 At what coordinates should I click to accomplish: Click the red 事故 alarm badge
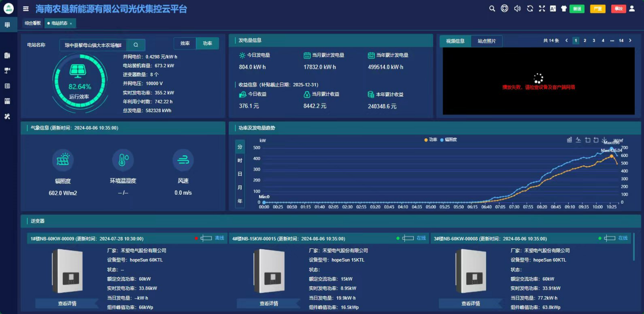[618, 9]
